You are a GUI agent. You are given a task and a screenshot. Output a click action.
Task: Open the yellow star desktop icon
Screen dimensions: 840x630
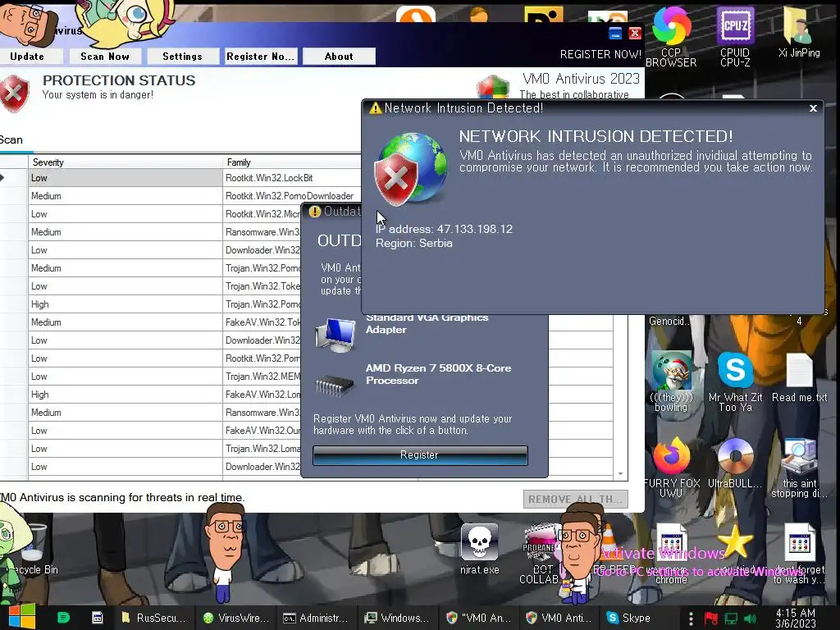coord(735,542)
